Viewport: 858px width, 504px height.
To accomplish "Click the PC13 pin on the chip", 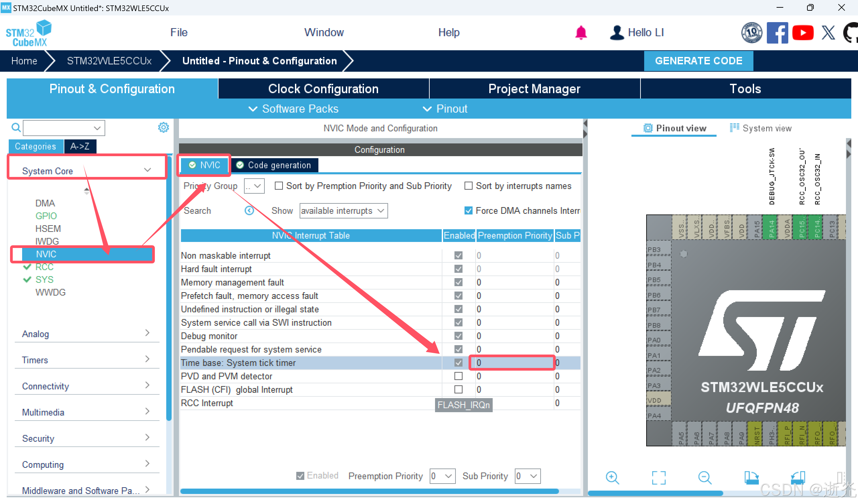I will pos(830,227).
